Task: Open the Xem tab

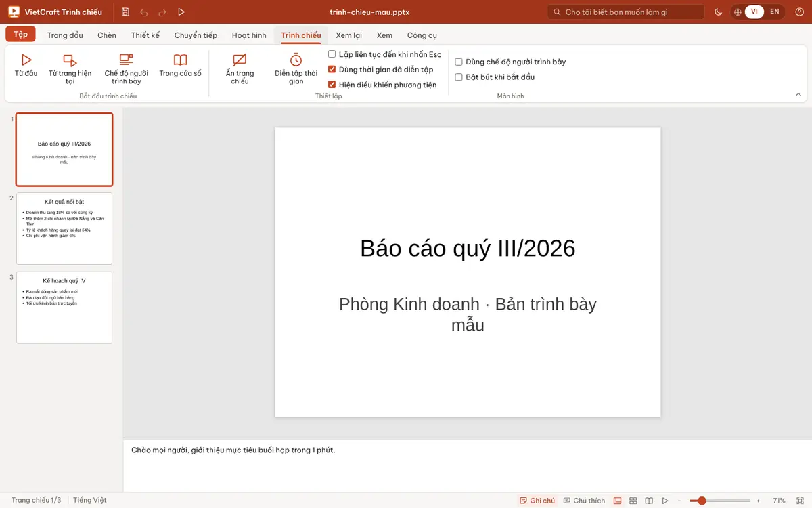Action: (x=384, y=35)
